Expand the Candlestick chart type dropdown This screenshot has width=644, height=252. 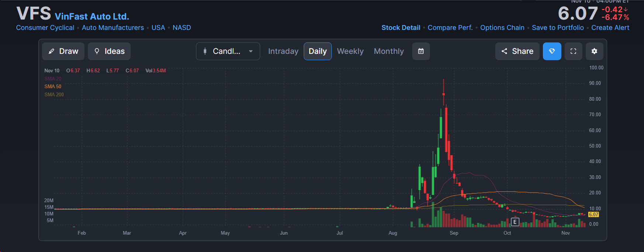point(228,51)
